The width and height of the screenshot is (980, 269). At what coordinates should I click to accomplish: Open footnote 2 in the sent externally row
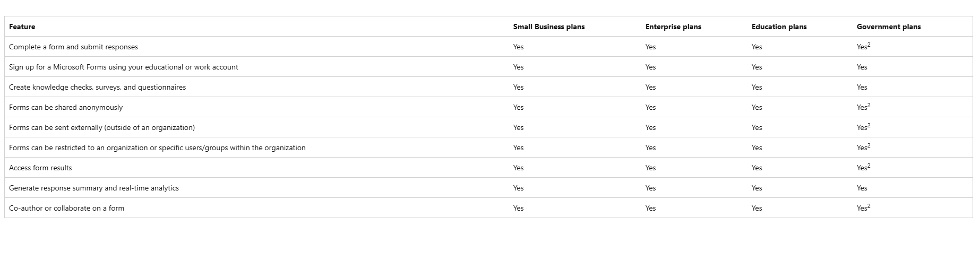[869, 126]
